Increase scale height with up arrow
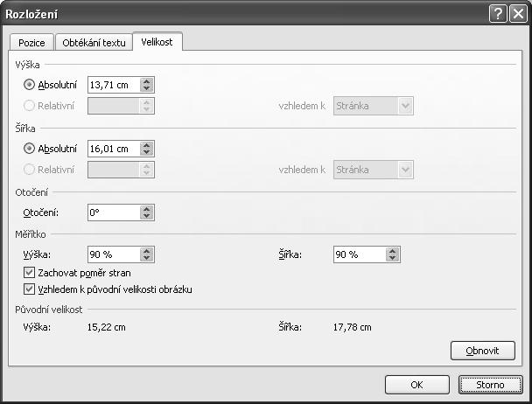Viewport: 532px width, 404px height. (x=147, y=251)
